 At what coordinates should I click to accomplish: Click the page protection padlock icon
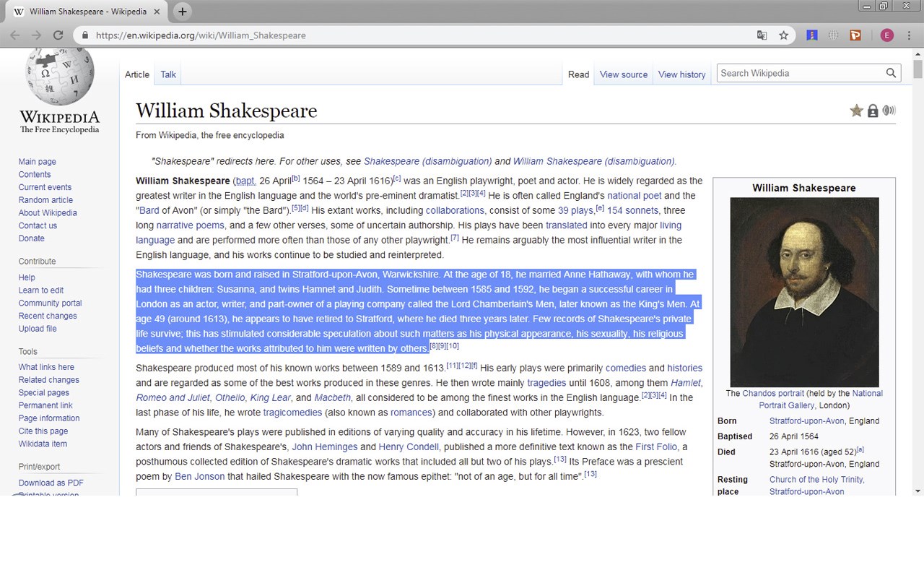873,111
